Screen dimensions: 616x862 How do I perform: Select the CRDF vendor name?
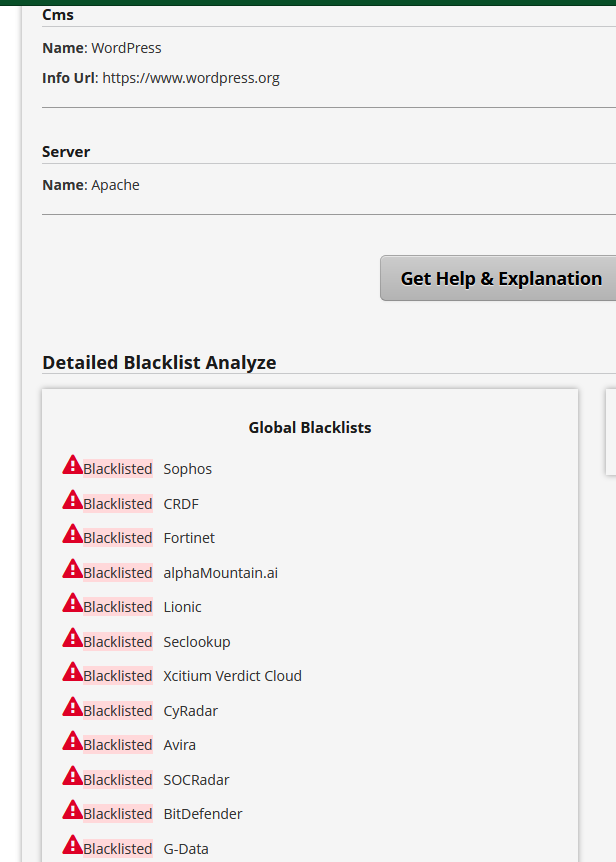(x=181, y=504)
